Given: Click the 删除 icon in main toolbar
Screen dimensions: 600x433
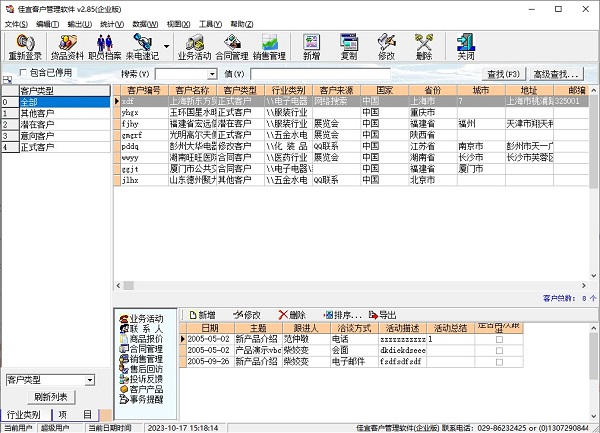Looking at the screenshot, I should pos(424,47).
